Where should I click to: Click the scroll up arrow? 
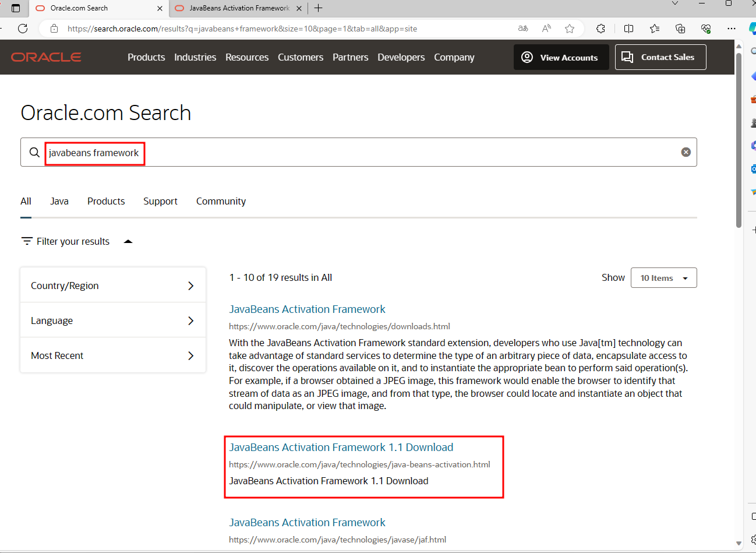coord(739,46)
